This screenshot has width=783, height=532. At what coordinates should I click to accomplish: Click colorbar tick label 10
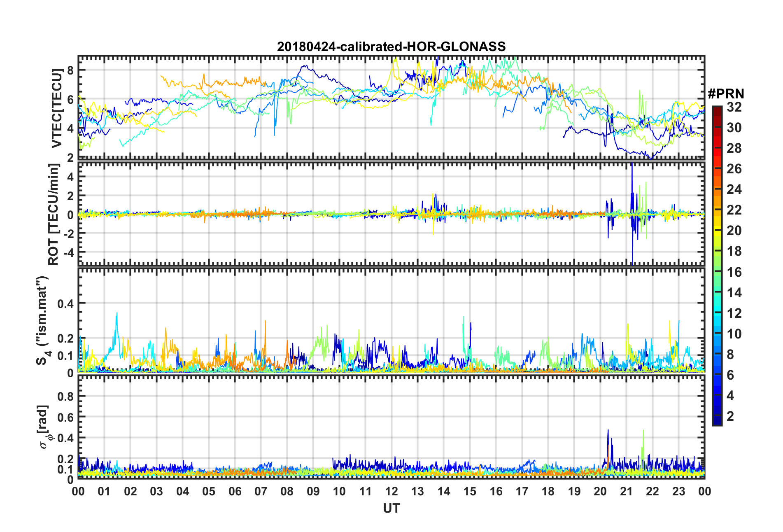734,334
